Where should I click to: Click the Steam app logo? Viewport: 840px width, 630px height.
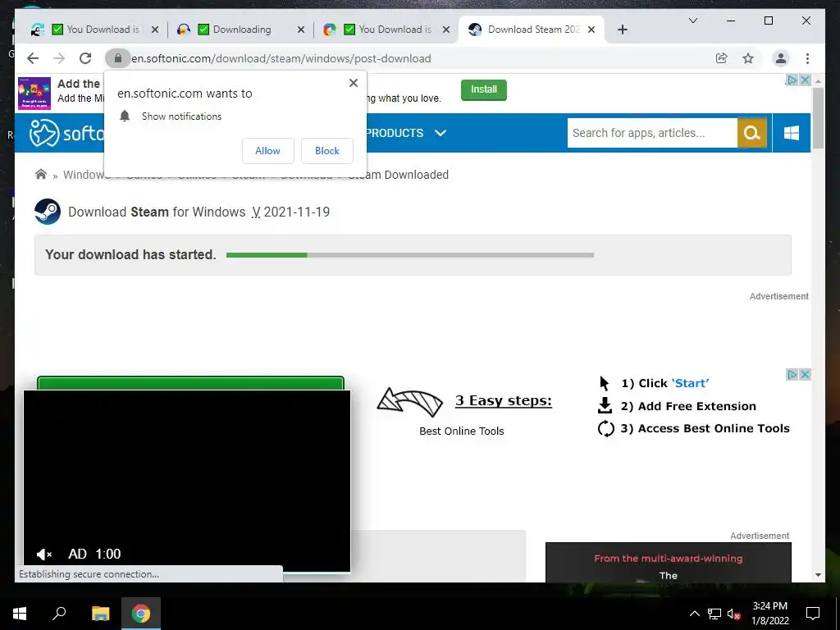pyautogui.click(x=48, y=212)
